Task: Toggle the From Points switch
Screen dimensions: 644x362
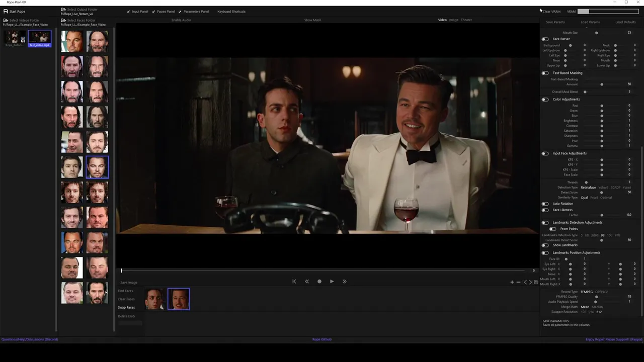Action: pyautogui.click(x=552, y=229)
